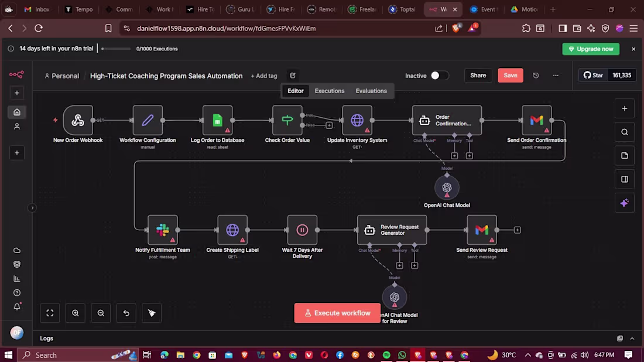The width and height of the screenshot is (644, 362).
Task: Open the workflow history icon
Action: tap(536, 76)
